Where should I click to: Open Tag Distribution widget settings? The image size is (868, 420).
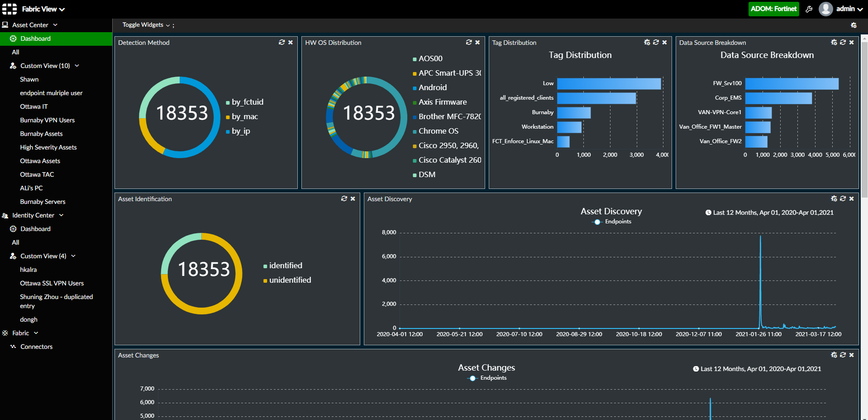647,42
